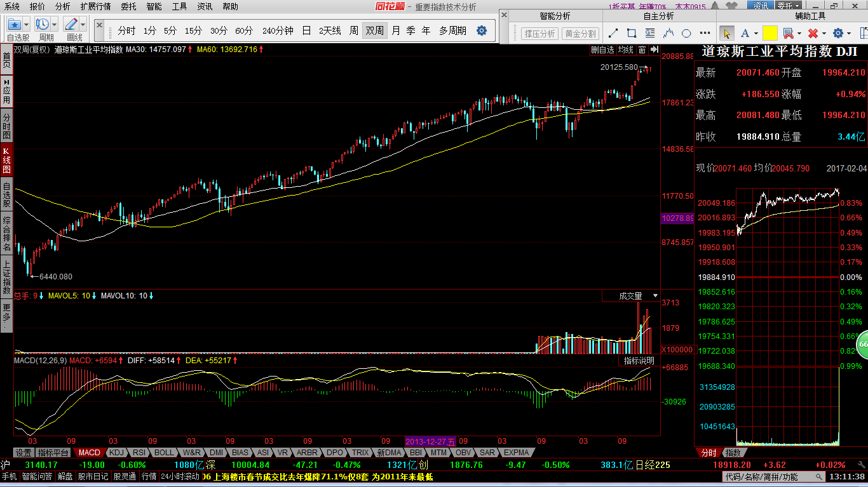Open the 上证指数 sidebar tab
868x487 pixels.
coord(6,277)
